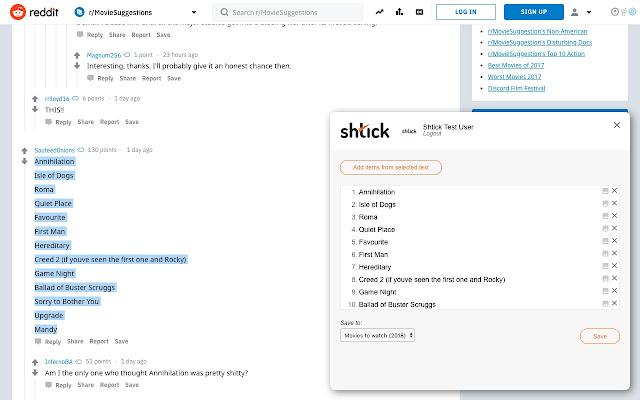Focus the Search r/MovieSuggestions field
The width and height of the screenshot is (640, 400).
[x=287, y=12]
